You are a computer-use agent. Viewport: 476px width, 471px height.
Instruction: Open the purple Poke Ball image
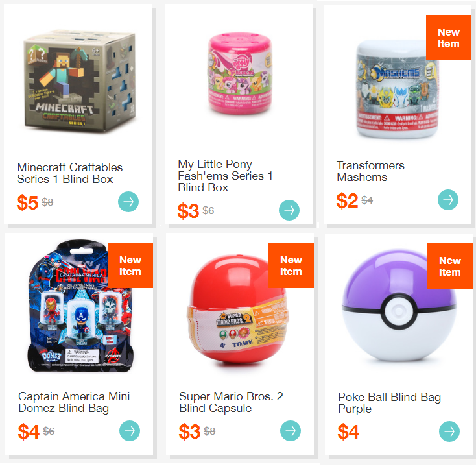(x=399, y=306)
